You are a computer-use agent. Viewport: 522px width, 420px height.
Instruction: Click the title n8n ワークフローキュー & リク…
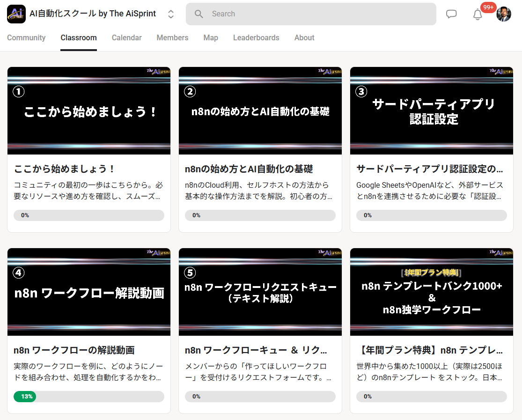(256, 350)
